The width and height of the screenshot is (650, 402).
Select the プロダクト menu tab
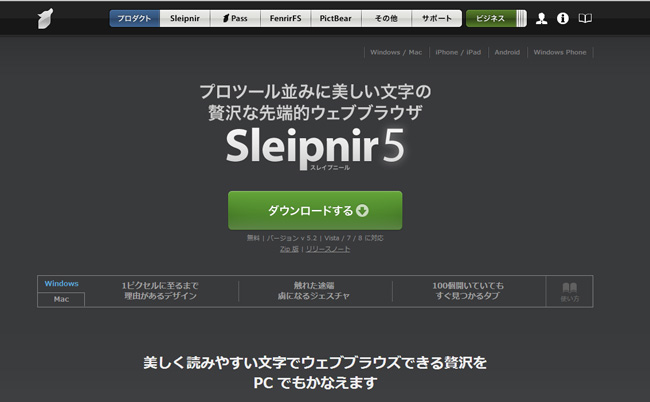(x=134, y=18)
